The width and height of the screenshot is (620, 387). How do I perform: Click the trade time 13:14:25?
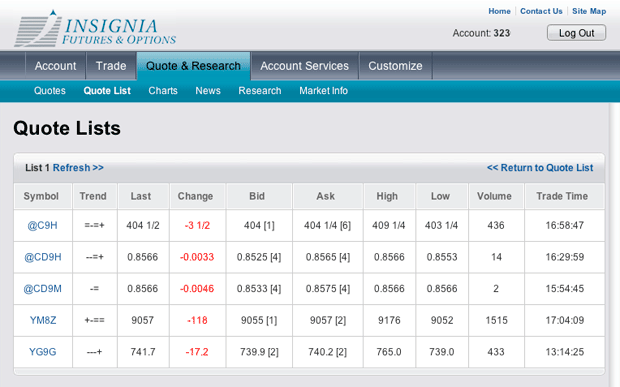click(565, 352)
